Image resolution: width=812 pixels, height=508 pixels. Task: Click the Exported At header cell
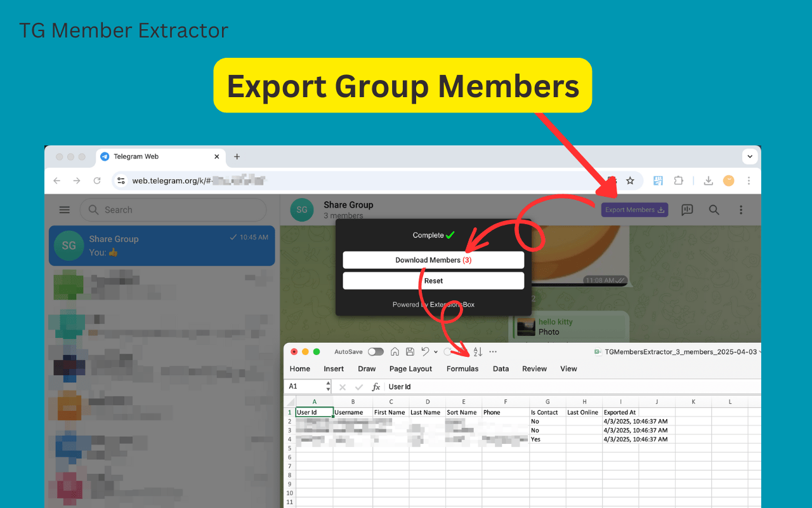(620, 412)
